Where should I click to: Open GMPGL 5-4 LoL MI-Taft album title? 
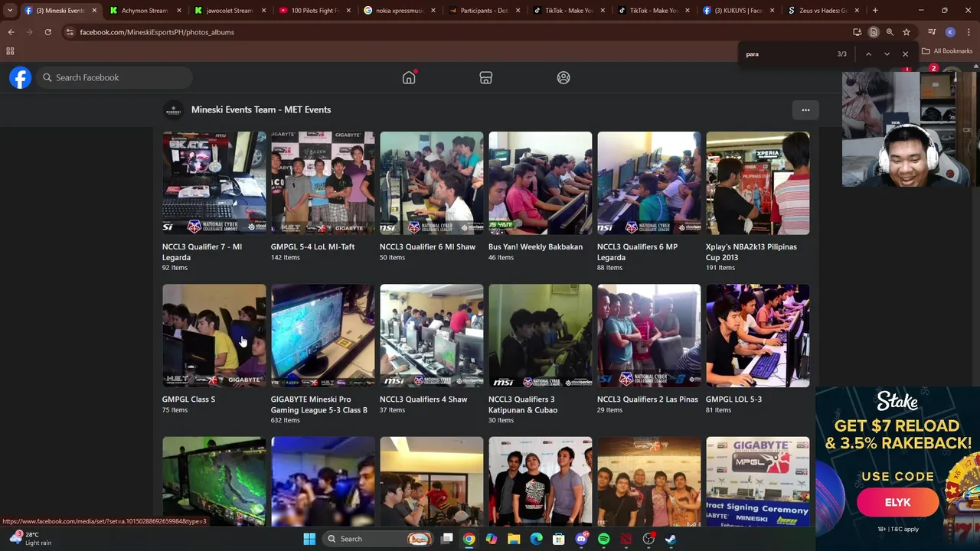(312, 246)
